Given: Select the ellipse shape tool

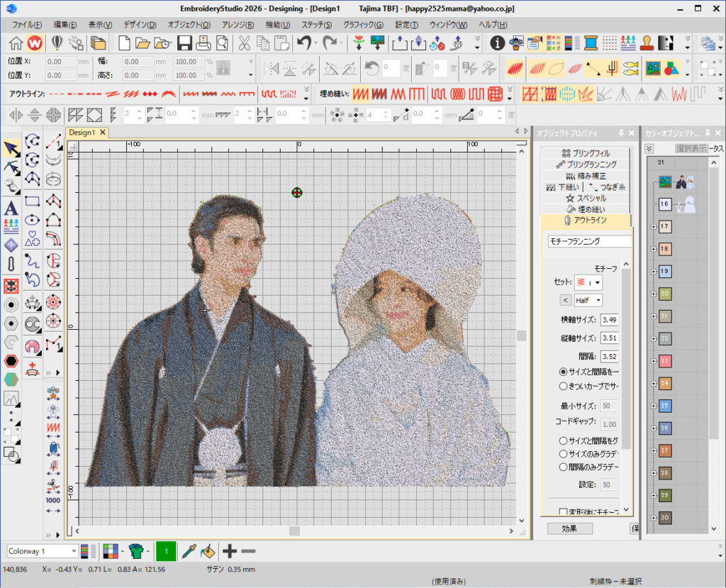Looking at the screenshot, I should (32, 220).
